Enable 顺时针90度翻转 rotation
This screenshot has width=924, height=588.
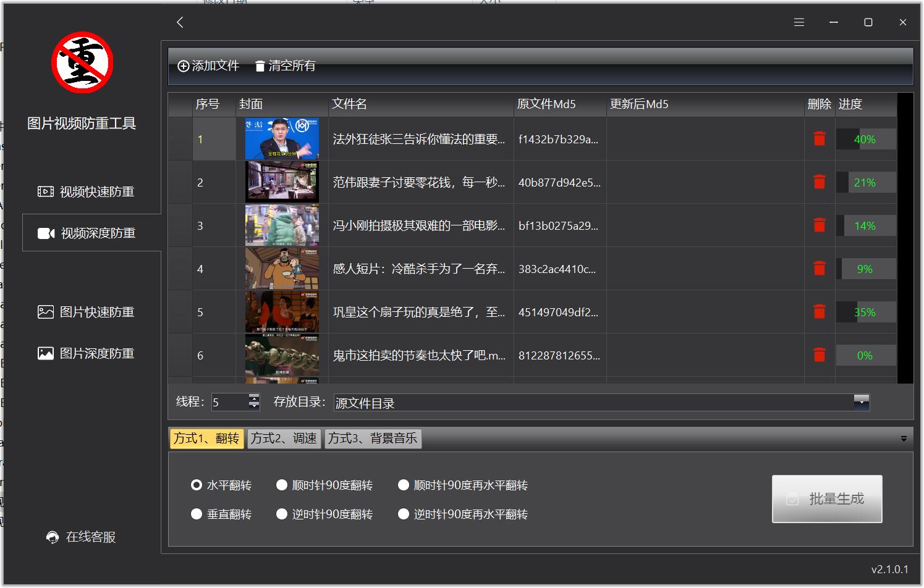[x=282, y=485]
